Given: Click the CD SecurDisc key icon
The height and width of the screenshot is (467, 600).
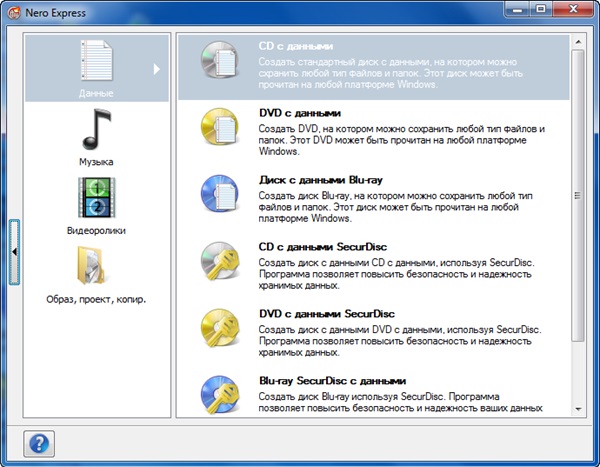Looking at the screenshot, I should (220, 261).
